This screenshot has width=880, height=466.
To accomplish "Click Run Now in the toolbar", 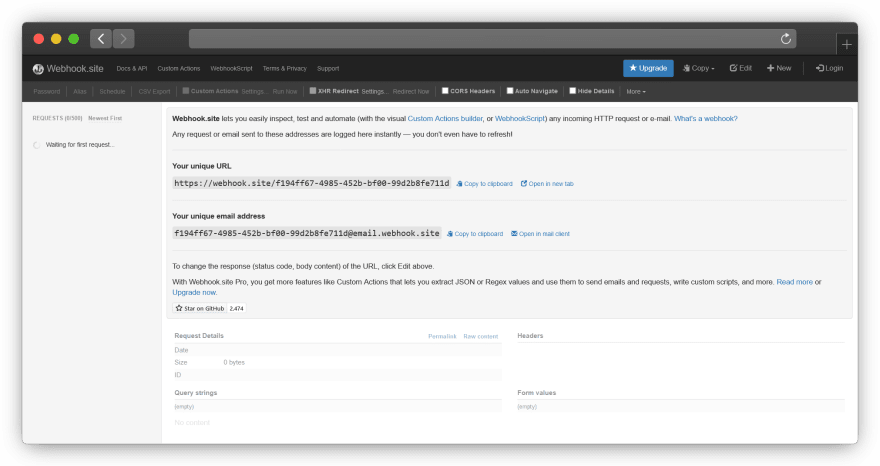I will pyautogui.click(x=285, y=92).
